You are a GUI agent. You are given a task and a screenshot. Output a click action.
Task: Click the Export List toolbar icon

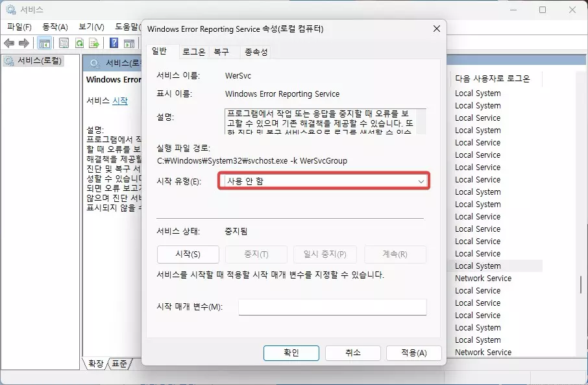pos(95,43)
